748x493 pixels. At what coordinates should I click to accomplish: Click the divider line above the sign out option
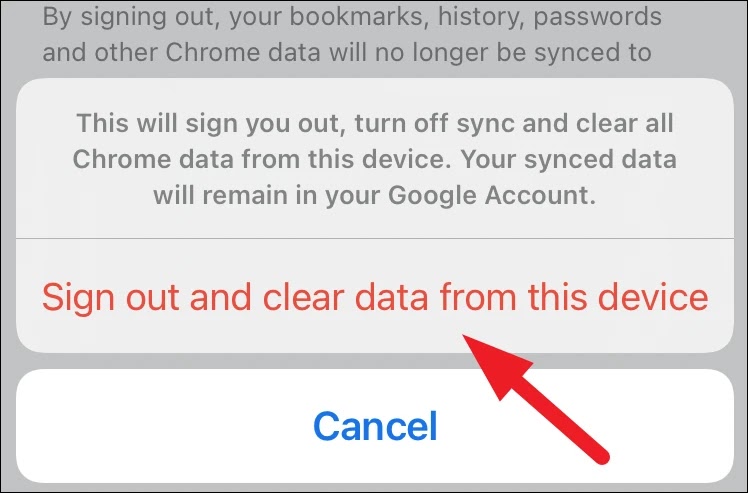(375, 238)
